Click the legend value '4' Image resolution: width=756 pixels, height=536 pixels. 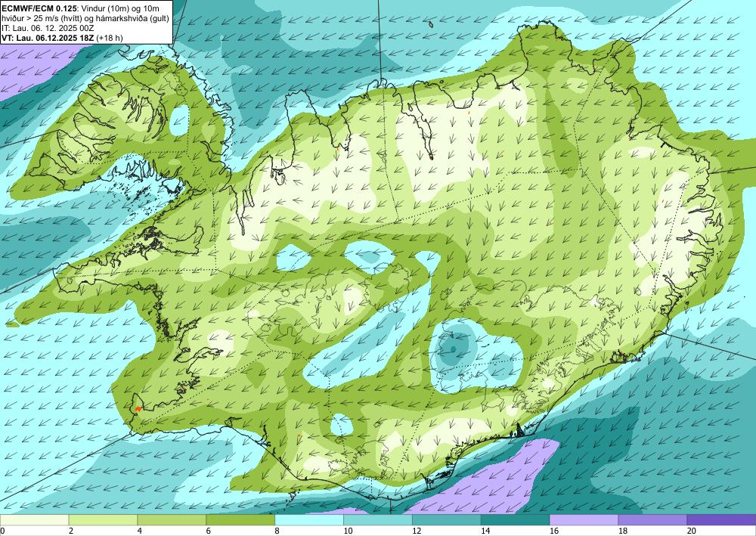pyautogui.click(x=140, y=531)
